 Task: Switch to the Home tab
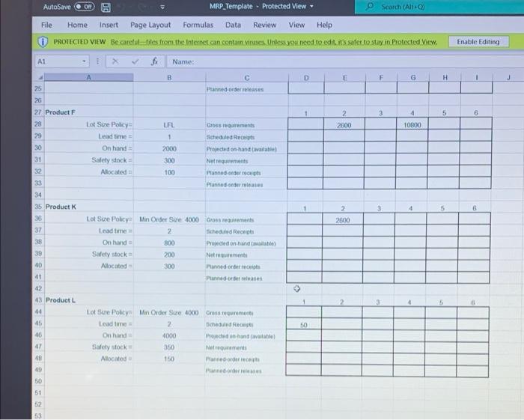pyautogui.click(x=77, y=25)
